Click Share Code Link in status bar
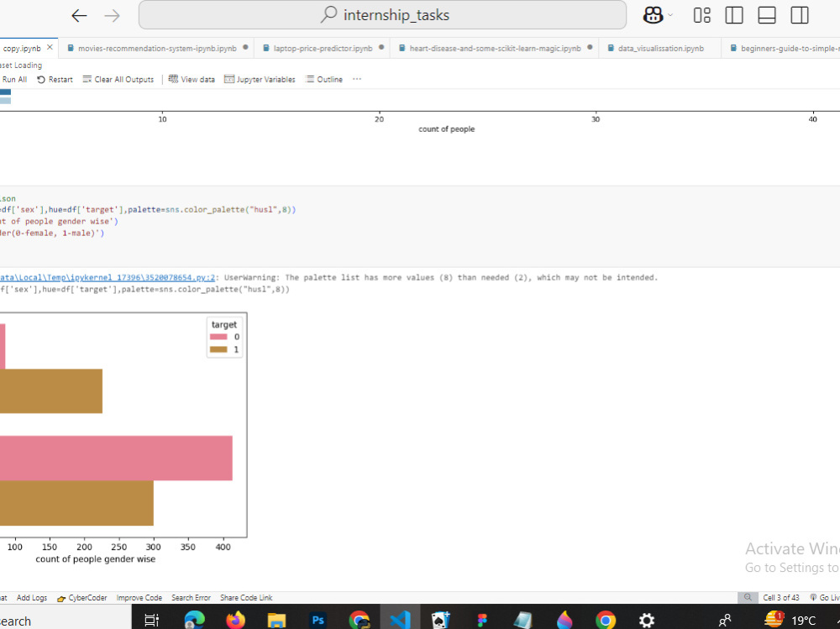 tap(246, 597)
